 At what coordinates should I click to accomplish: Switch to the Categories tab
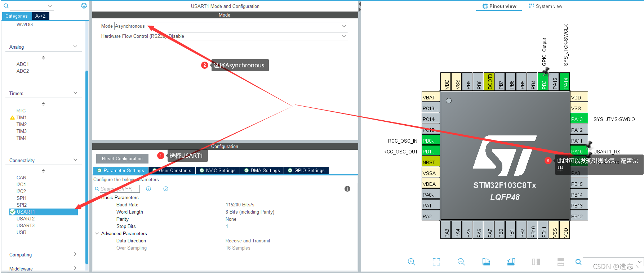click(17, 16)
